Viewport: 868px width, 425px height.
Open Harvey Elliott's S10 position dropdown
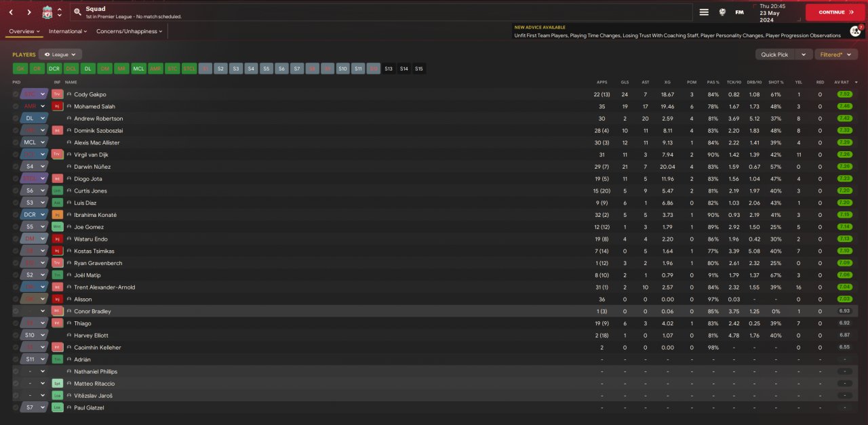coord(34,336)
